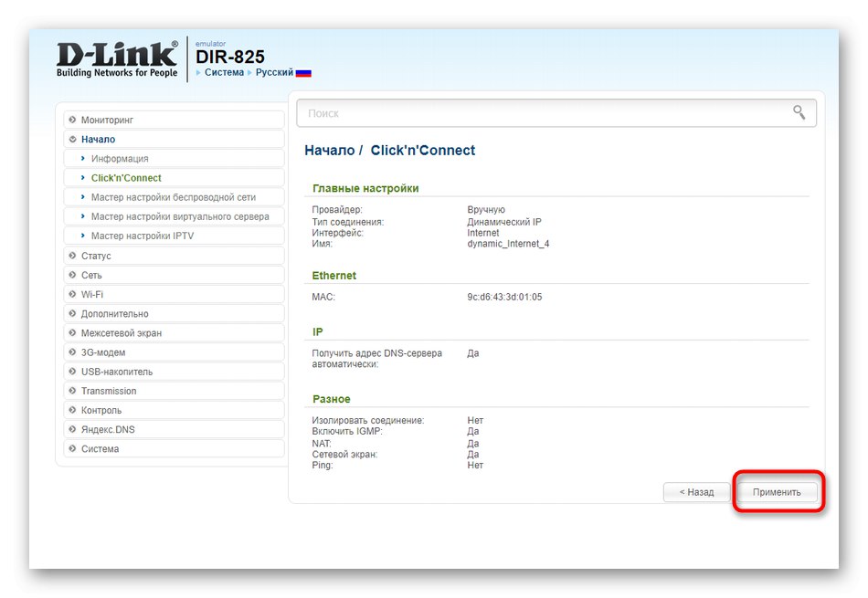
Task: Click the Russian flag icon
Action: coord(303,72)
